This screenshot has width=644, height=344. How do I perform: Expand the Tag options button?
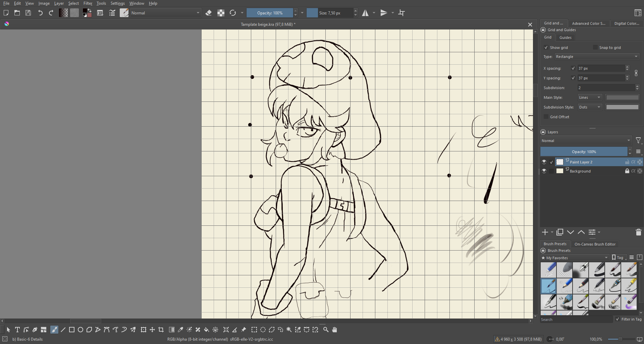click(619, 258)
